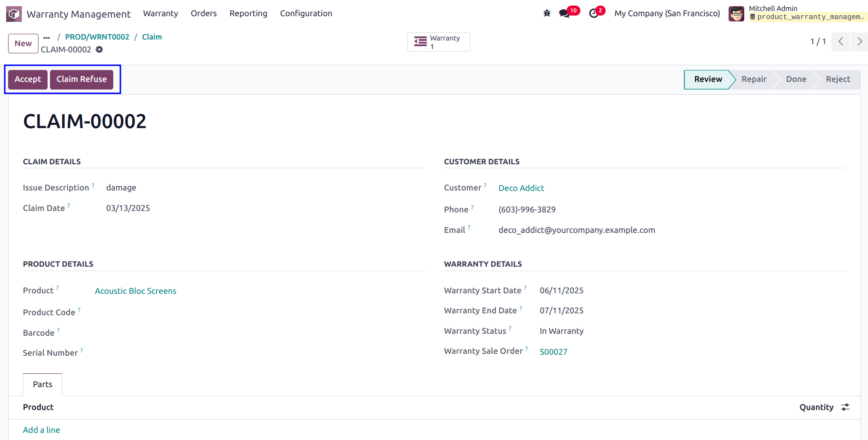Image resolution: width=868 pixels, height=440 pixels.
Task: Open the Orders menu
Action: 204,13
